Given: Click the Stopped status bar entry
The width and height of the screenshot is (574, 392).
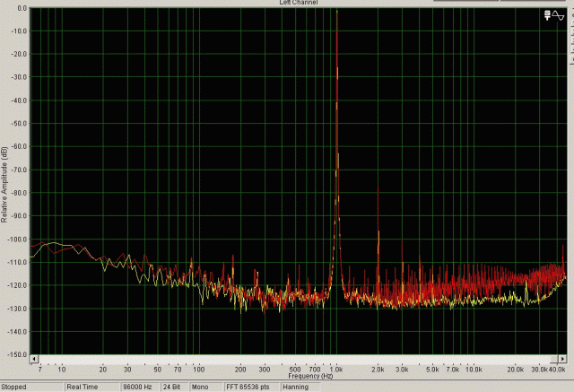Looking at the screenshot, I should coord(32,387).
